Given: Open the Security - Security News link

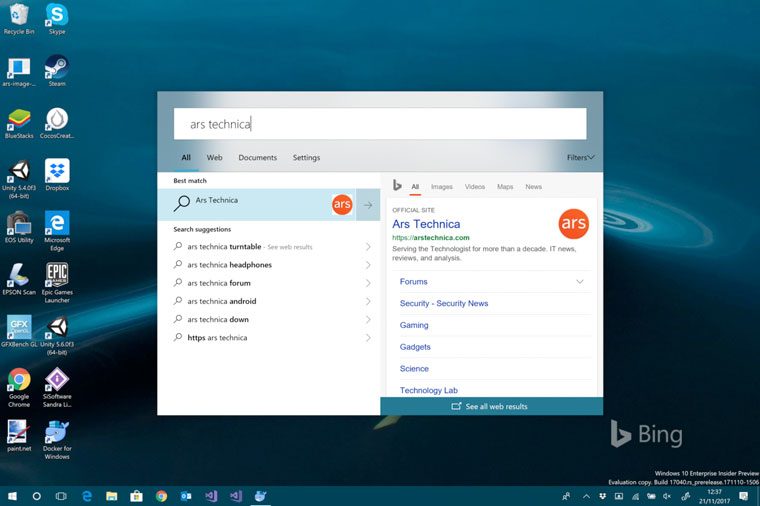Looking at the screenshot, I should [443, 303].
